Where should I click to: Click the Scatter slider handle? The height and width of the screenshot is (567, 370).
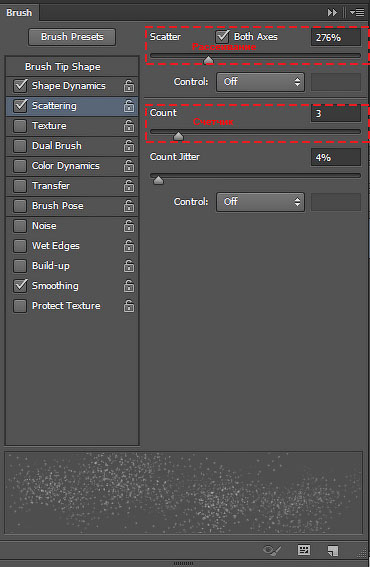[x=208, y=60]
